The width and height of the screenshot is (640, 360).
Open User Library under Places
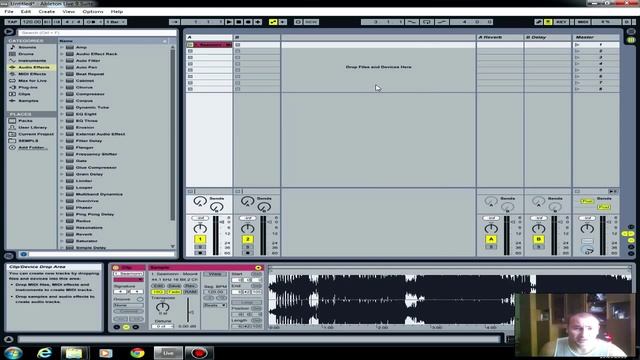[x=33, y=127]
